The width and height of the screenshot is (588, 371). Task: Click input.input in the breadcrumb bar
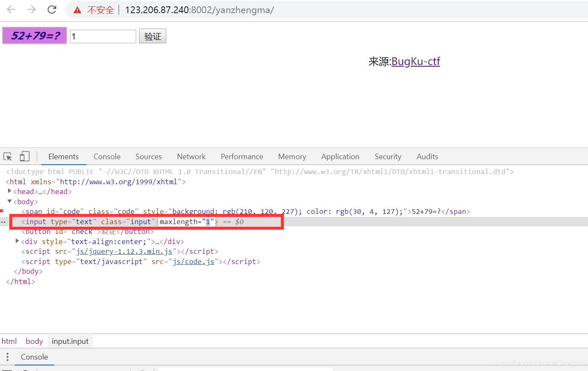tap(70, 341)
